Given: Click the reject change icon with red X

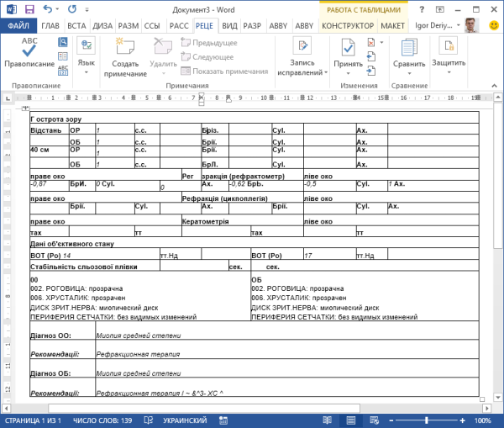Looking at the screenshot, I should pos(371,42).
